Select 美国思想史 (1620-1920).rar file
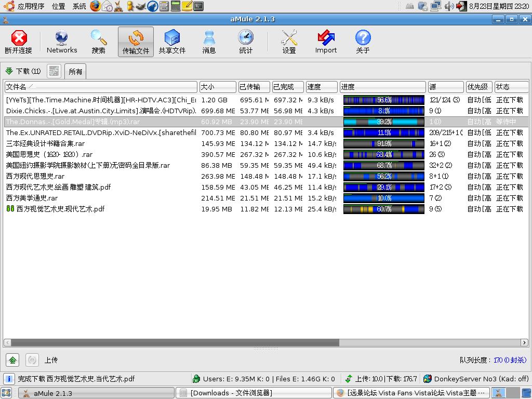 [266, 154]
